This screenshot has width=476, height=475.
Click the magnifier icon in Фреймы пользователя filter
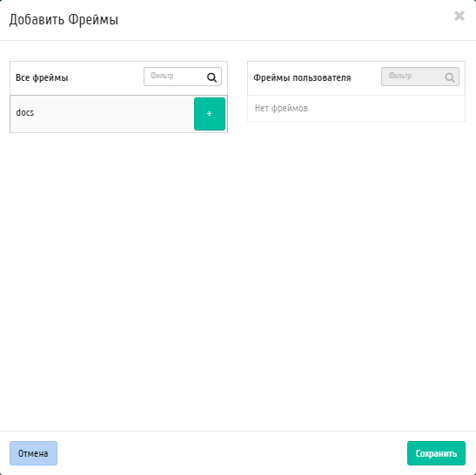click(450, 77)
